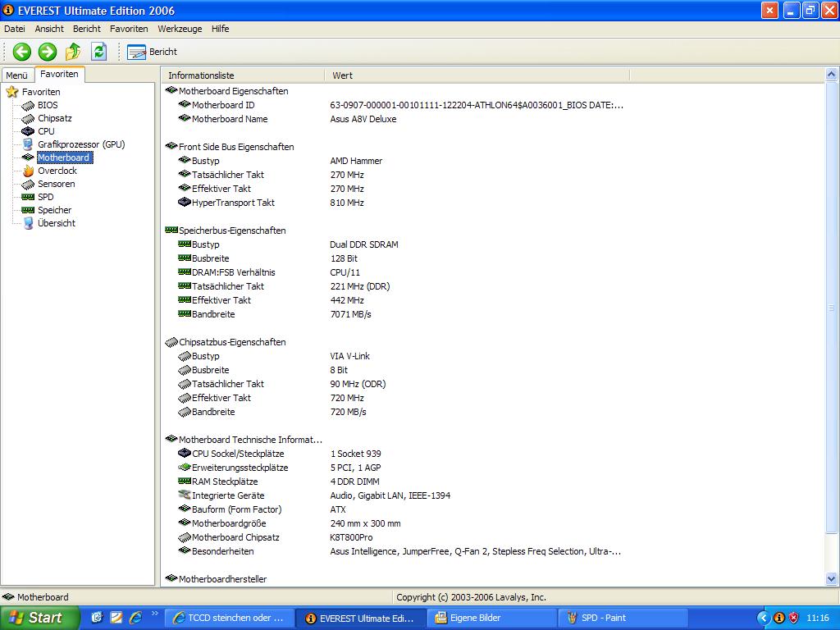Click the Asus A8V Deluxe value

coord(363,119)
